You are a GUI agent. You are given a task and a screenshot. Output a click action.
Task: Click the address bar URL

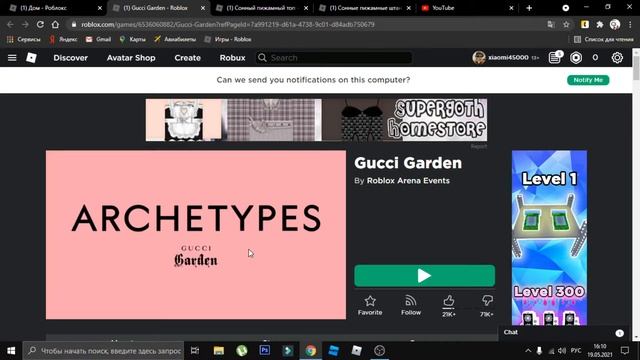(x=227, y=24)
